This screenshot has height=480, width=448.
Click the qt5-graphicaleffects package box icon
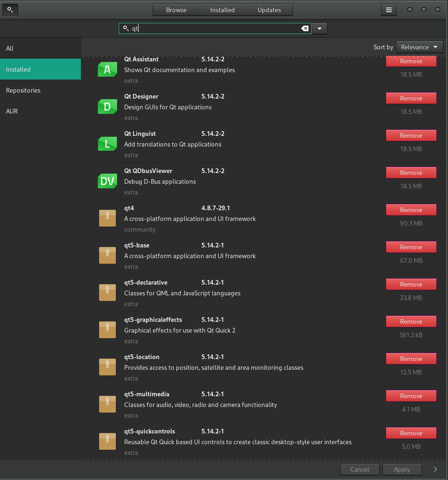tap(107, 330)
